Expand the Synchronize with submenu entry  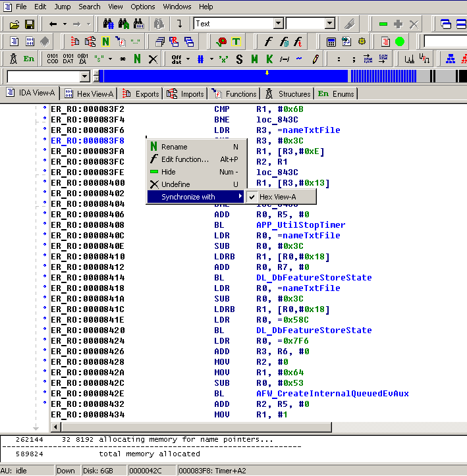pyautogui.click(x=196, y=197)
